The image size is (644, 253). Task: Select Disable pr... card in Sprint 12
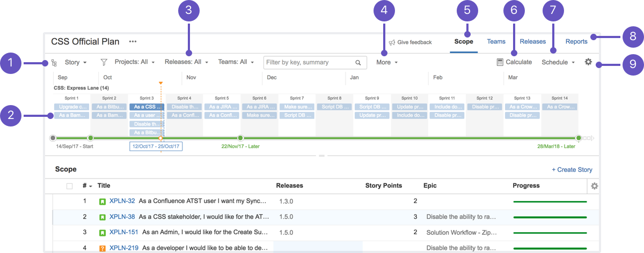coord(485,107)
